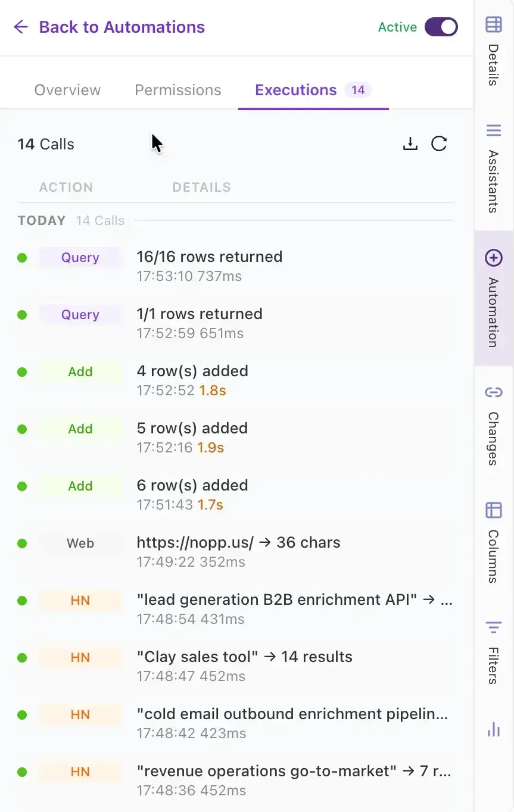This screenshot has width=514, height=812.
Task: Refresh the executions list
Action: (439, 143)
